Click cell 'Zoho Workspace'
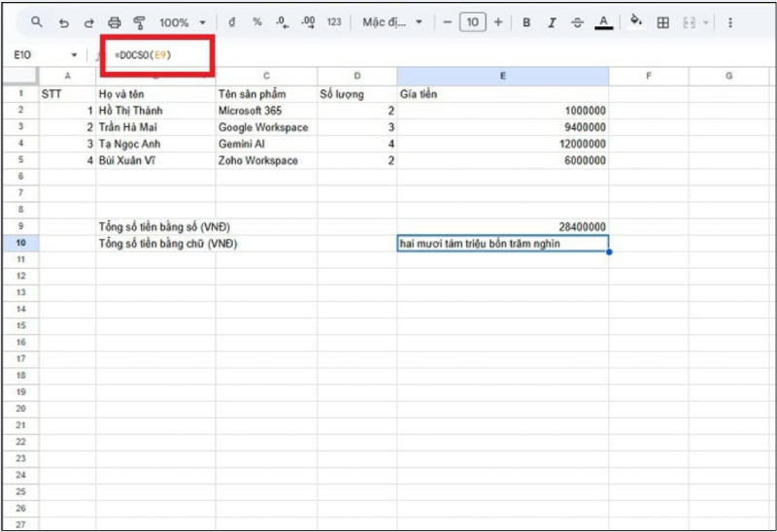This screenshot has height=532, width=777. 266,160
